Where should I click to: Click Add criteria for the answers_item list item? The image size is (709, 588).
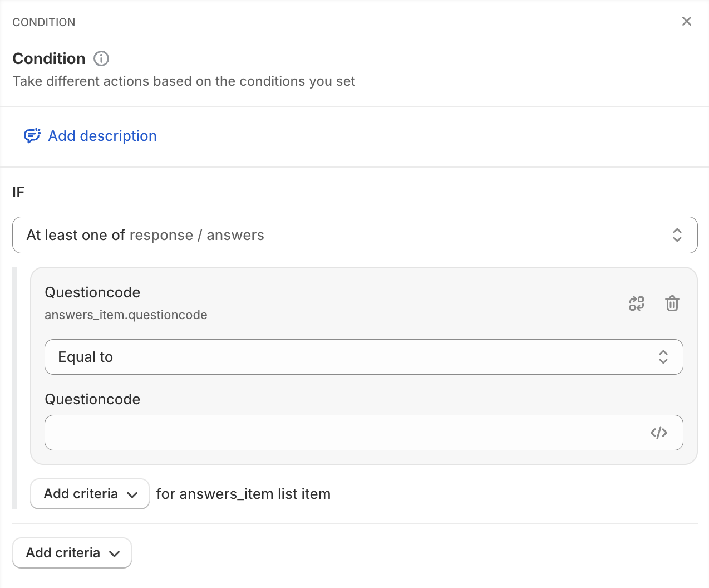coord(90,494)
